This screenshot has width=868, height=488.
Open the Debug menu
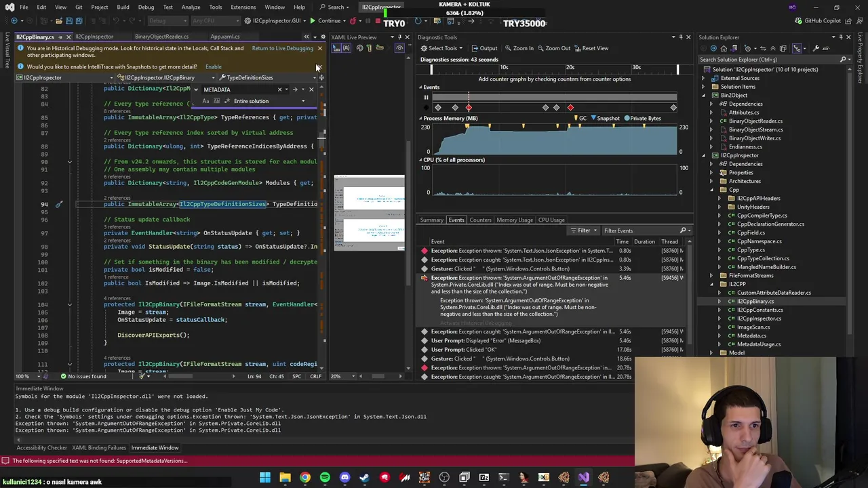[x=146, y=7]
